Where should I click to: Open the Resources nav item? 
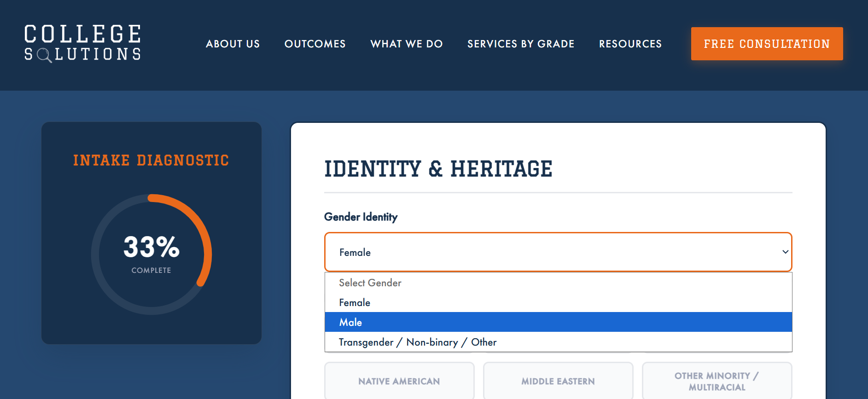630,44
